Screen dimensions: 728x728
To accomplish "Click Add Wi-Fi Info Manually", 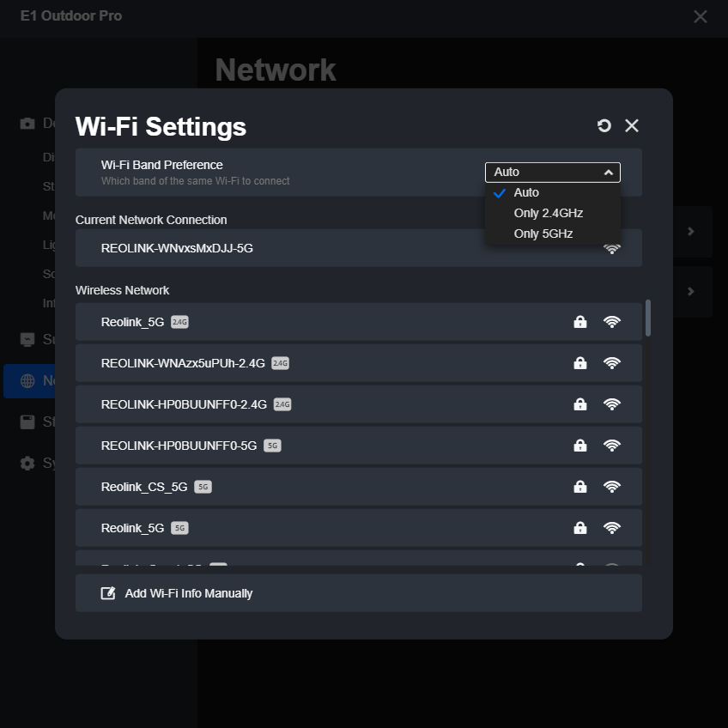I will 189,593.
